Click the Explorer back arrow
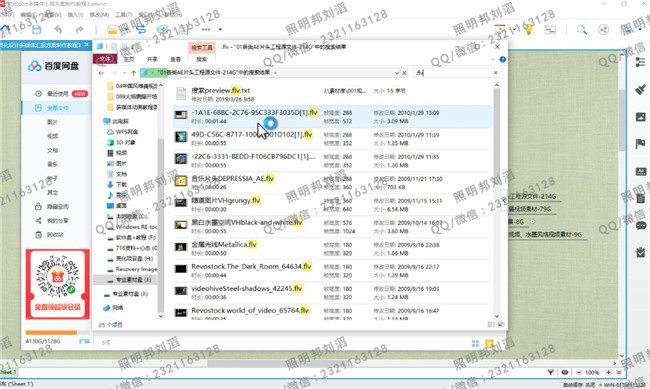Viewport: 650px width, 389px height. pos(101,73)
